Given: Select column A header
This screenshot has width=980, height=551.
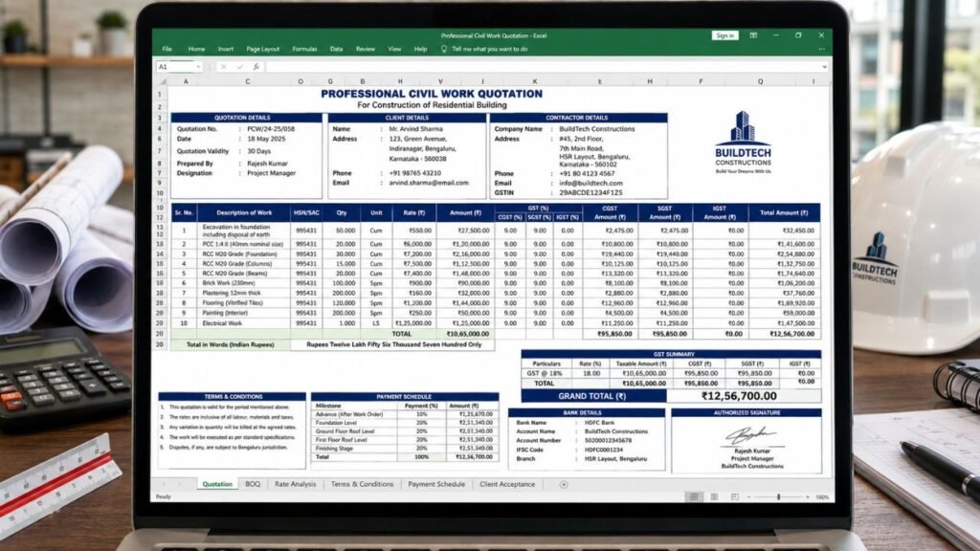Looking at the screenshot, I should coord(186,81).
